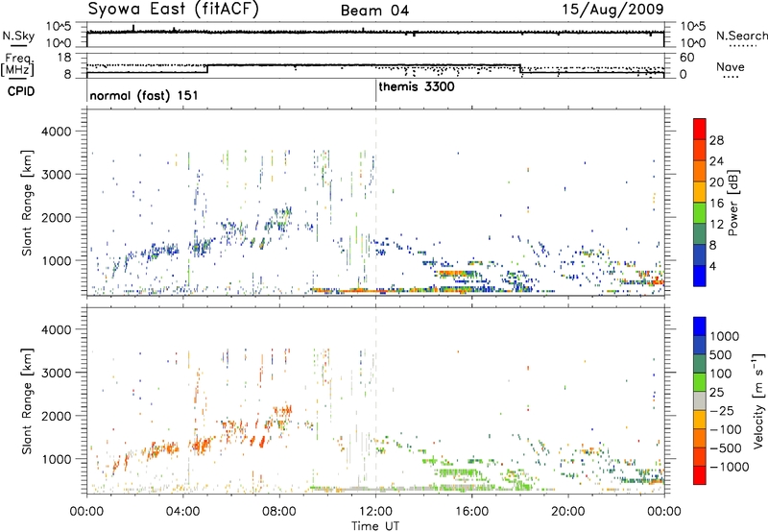The width and height of the screenshot is (768, 532).
Task: Click the '2000' tick of the power panel
Action: tap(56, 217)
